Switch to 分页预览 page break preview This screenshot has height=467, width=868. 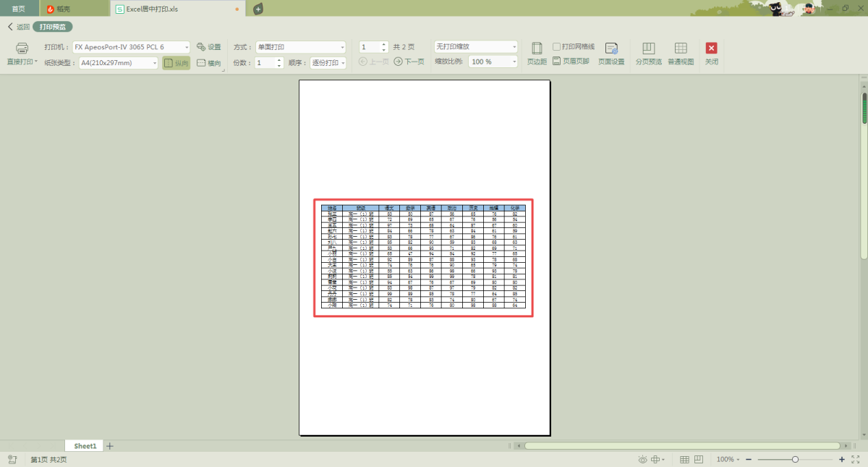coord(648,49)
